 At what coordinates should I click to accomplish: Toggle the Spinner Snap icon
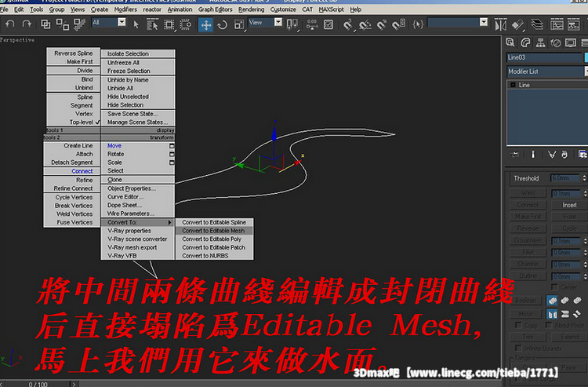click(x=398, y=25)
